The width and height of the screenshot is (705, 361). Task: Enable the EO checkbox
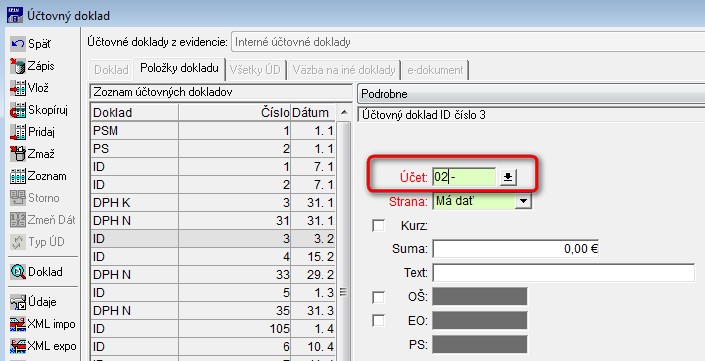(379, 321)
